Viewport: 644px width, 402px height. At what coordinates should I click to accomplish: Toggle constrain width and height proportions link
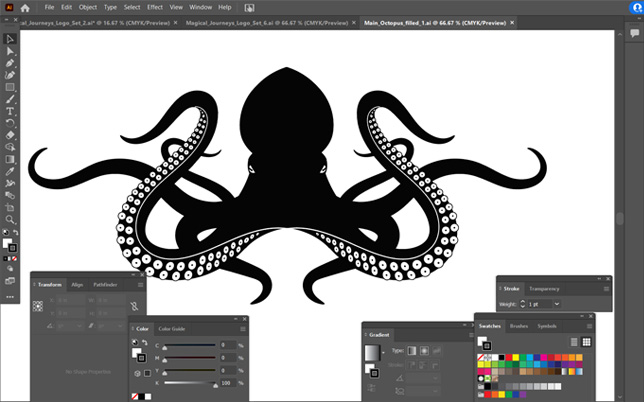133,307
